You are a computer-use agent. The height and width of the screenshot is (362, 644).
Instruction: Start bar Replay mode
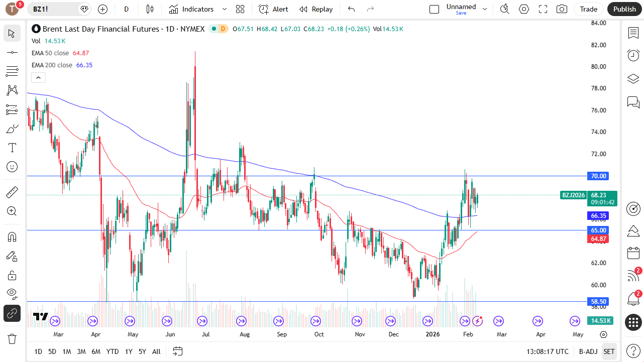[x=316, y=9]
